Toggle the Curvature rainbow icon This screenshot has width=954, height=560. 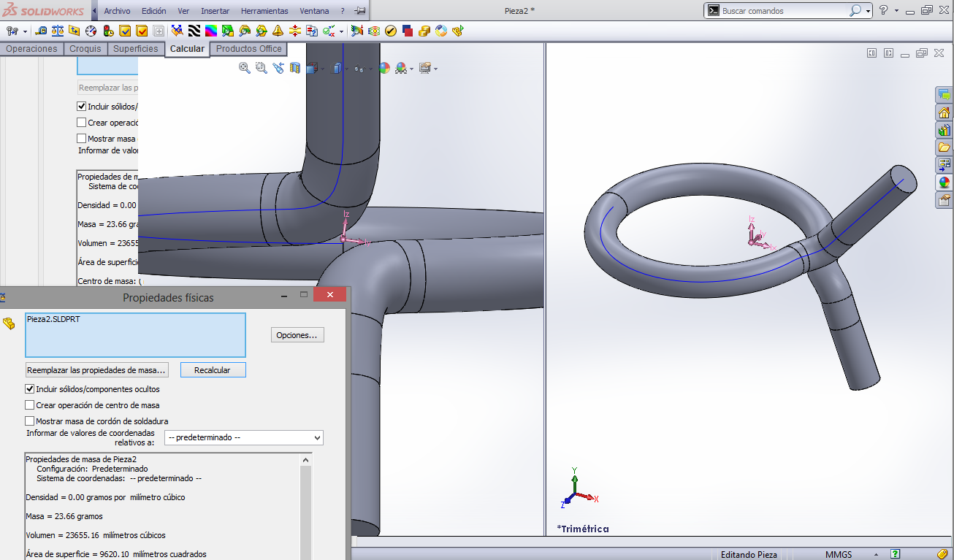pyautogui.click(x=210, y=31)
